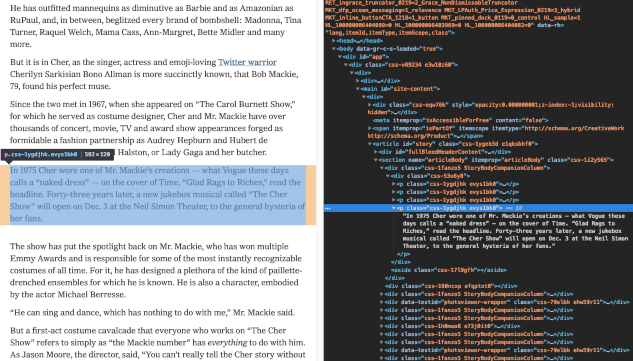Viewport: 633px width, 361px height.
Task: Collapse the highlighted p element's arrow
Action: [394, 208]
